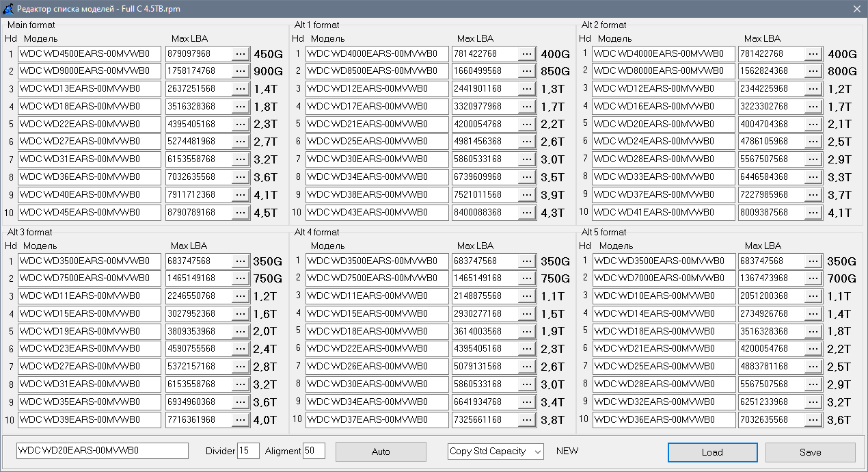The height and width of the screenshot is (472, 868).
Task: Click ellipsis button beside Alt 5 format 4200054768
Action: pyautogui.click(x=813, y=349)
